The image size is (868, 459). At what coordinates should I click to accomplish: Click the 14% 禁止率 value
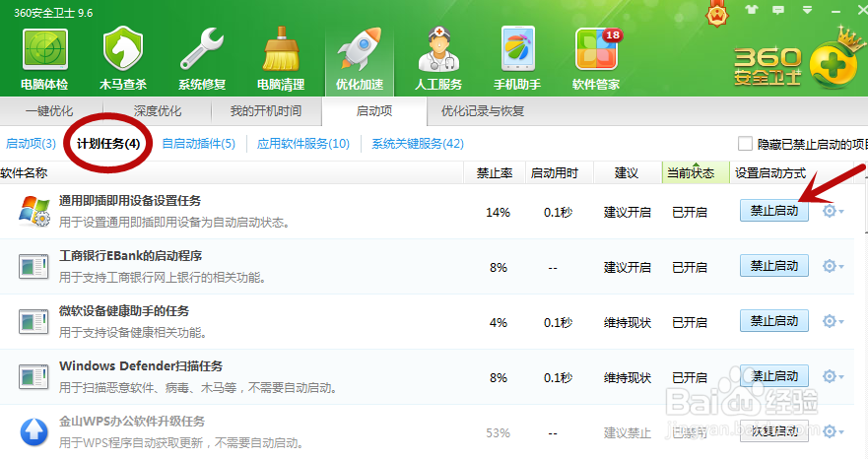click(x=498, y=213)
